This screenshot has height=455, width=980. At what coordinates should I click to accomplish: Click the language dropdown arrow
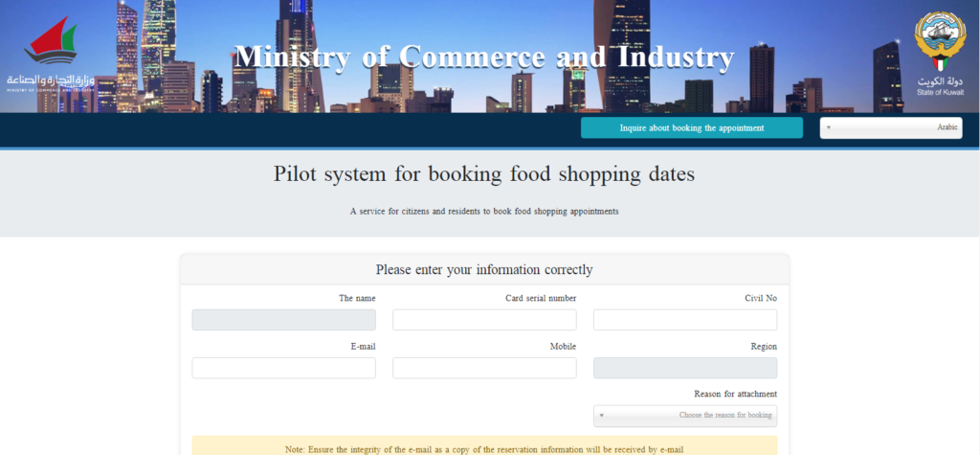click(x=828, y=127)
